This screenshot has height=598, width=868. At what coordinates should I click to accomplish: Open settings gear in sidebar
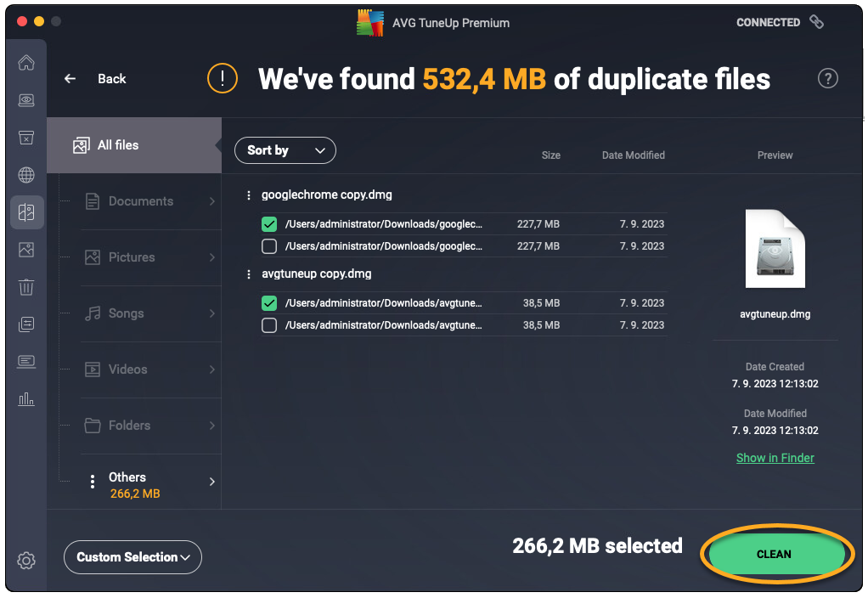[26, 561]
